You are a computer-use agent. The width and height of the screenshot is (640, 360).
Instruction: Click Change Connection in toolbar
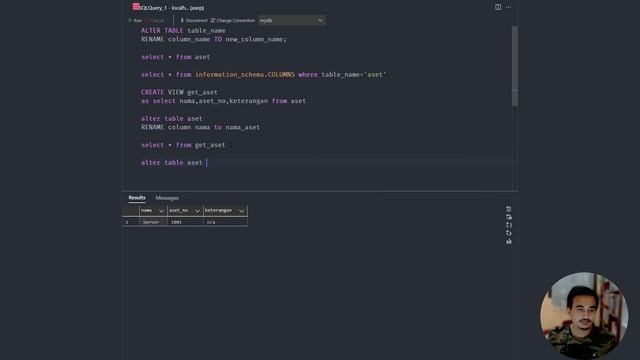click(233, 20)
